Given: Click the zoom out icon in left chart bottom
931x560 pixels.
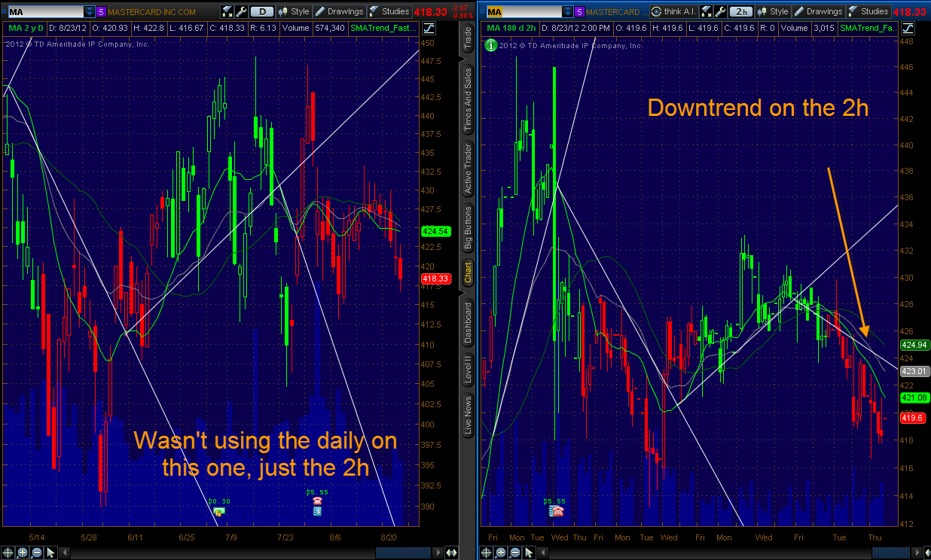Looking at the screenshot, I should pos(37,552).
